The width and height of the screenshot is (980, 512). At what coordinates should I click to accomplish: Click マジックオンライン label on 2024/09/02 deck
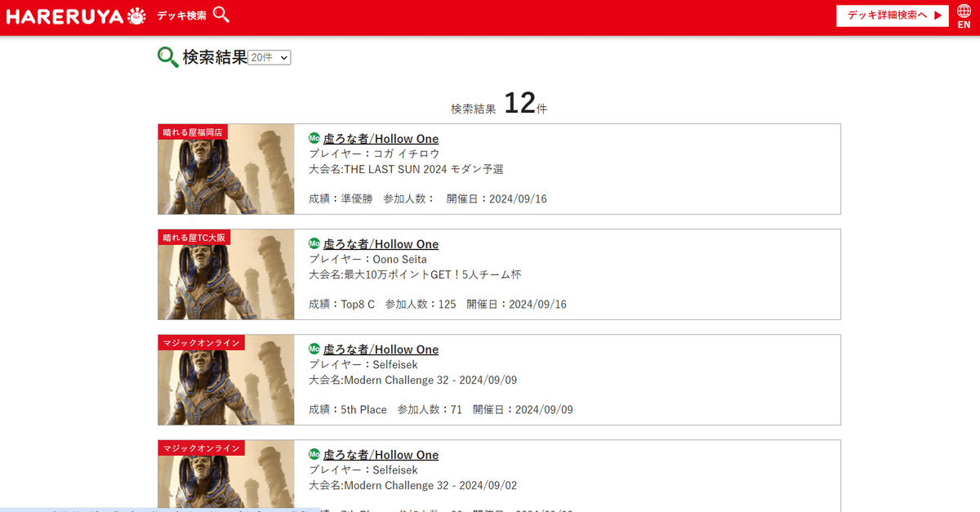pyautogui.click(x=200, y=448)
